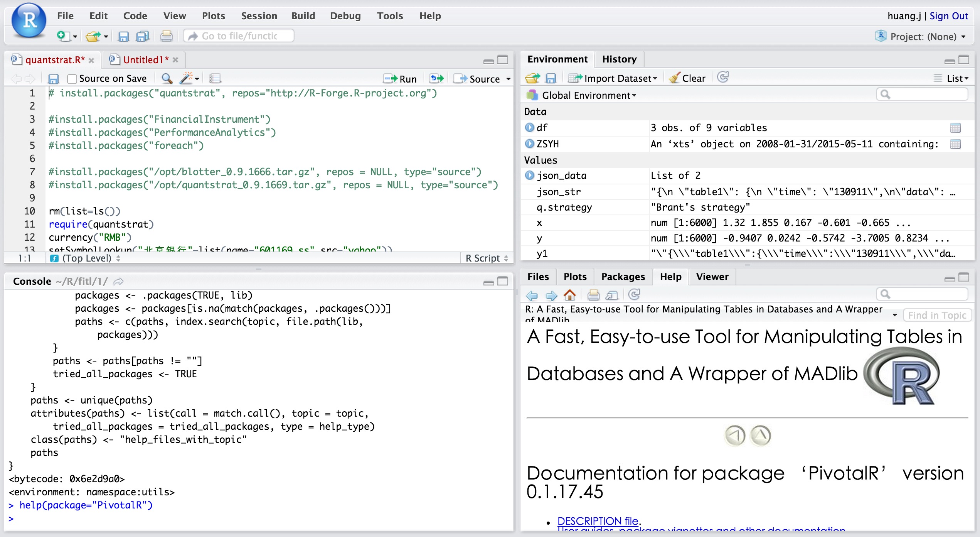Click the up circular arrow on help page

click(x=761, y=436)
